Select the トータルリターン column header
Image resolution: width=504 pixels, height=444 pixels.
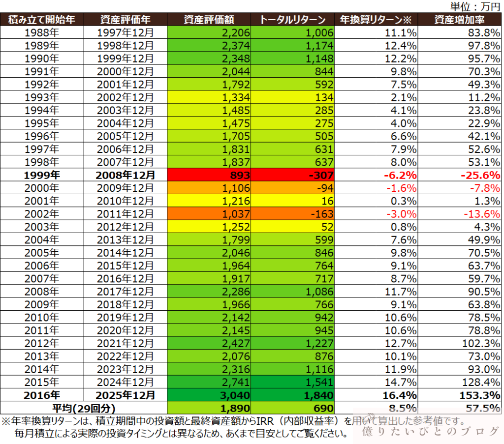(x=293, y=20)
